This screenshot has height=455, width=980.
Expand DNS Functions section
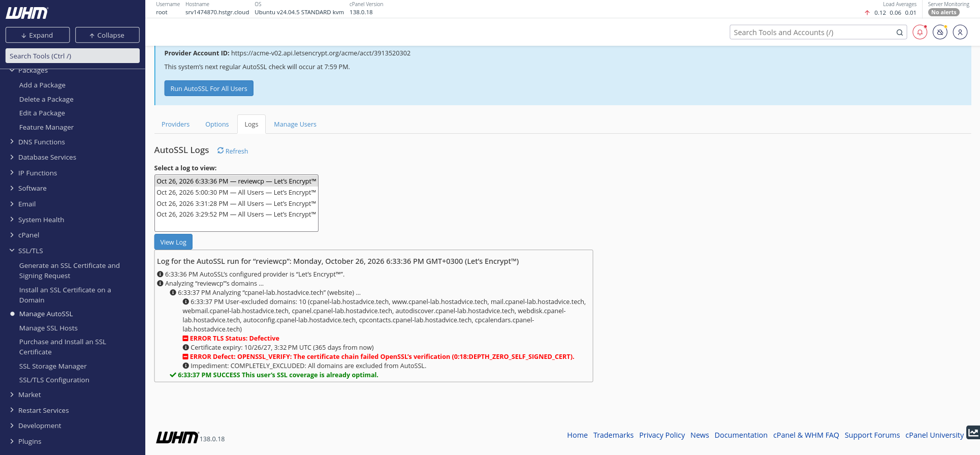[x=42, y=142]
